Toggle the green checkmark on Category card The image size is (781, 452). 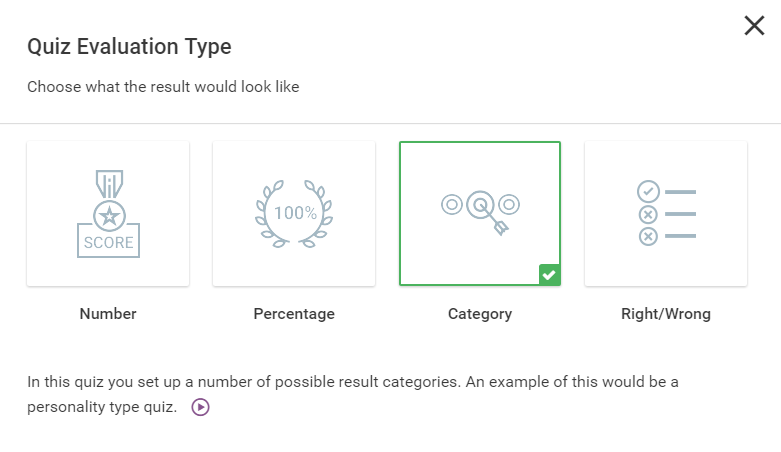coord(549,275)
